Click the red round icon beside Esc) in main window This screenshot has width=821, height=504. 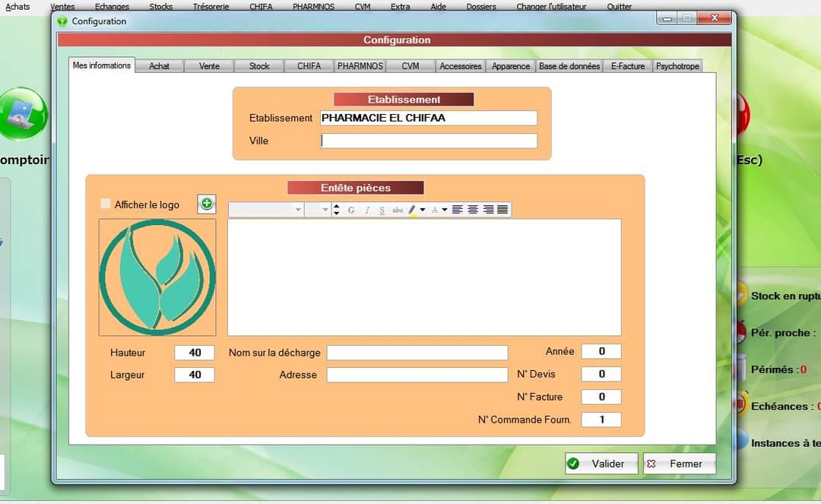pos(743,114)
